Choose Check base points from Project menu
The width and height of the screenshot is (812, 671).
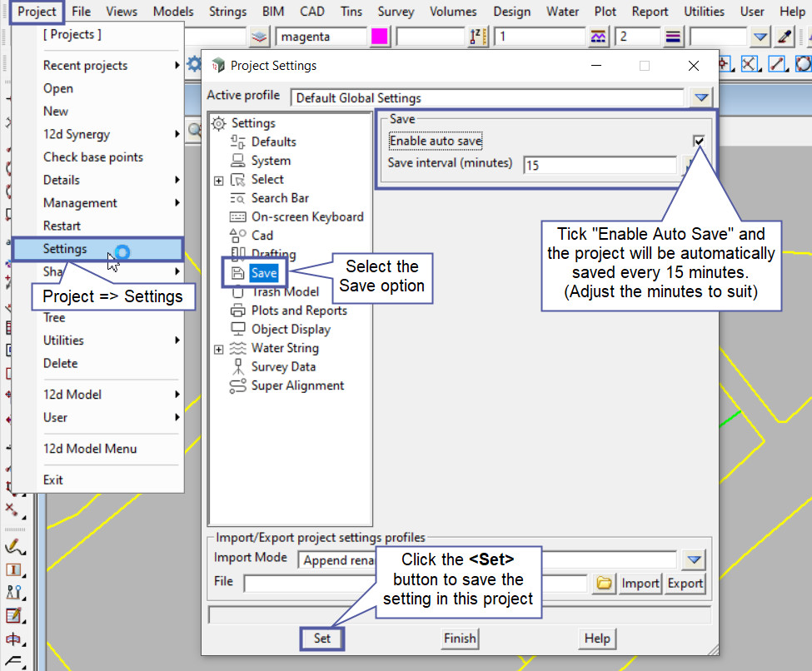[93, 157]
